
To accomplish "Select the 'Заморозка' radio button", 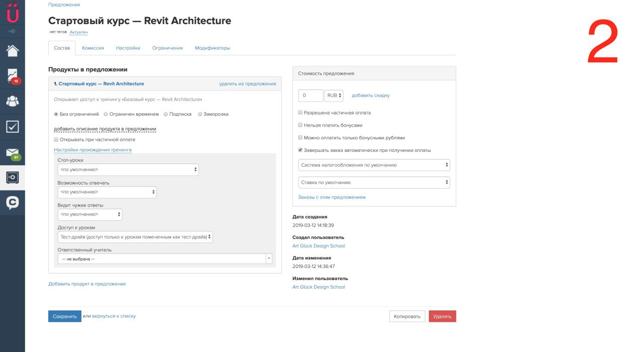I will tap(200, 114).
